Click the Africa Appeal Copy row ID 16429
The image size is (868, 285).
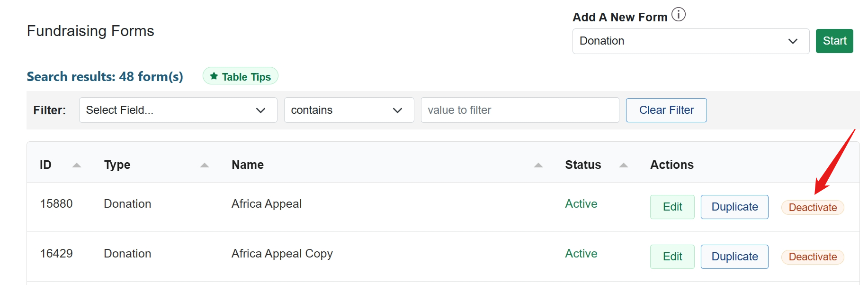tap(56, 254)
